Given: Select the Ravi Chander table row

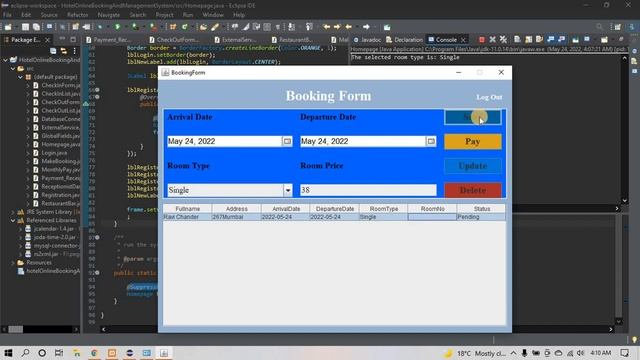Looking at the screenshot, I should (334, 217).
